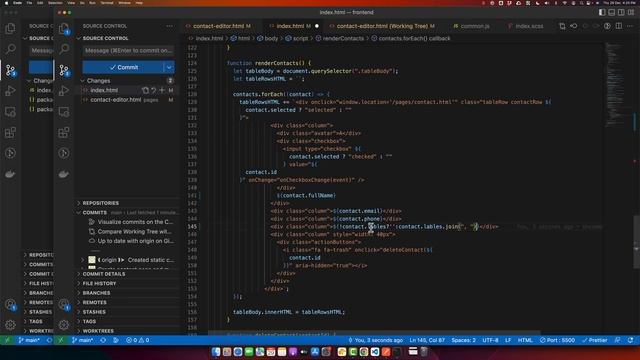Click errors and warnings count in status bar
Image resolution: width=640 pixels, height=360 pixels.
[x=138, y=340]
